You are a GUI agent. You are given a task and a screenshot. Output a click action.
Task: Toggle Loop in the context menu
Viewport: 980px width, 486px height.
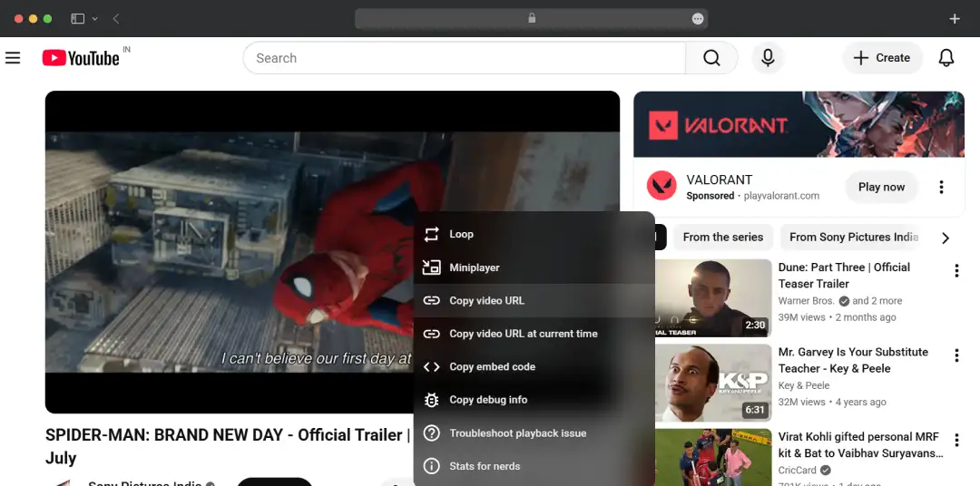(534, 234)
